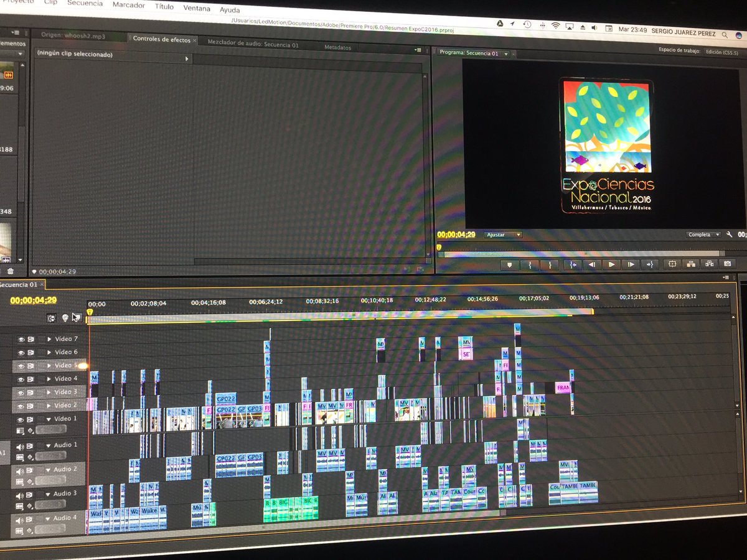
Task: Click the timeline Add Marker icon
Action: coord(77,317)
